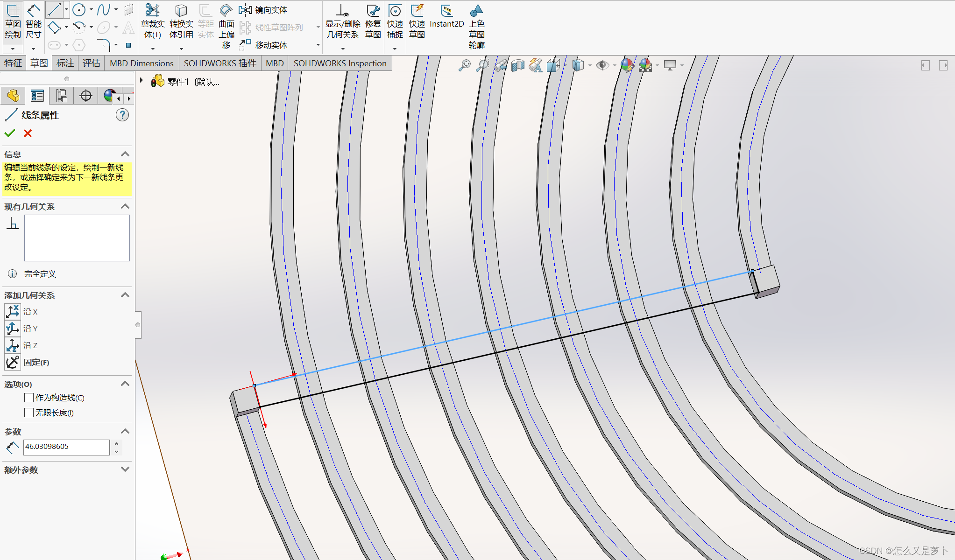Click Section View icon

(x=518, y=65)
